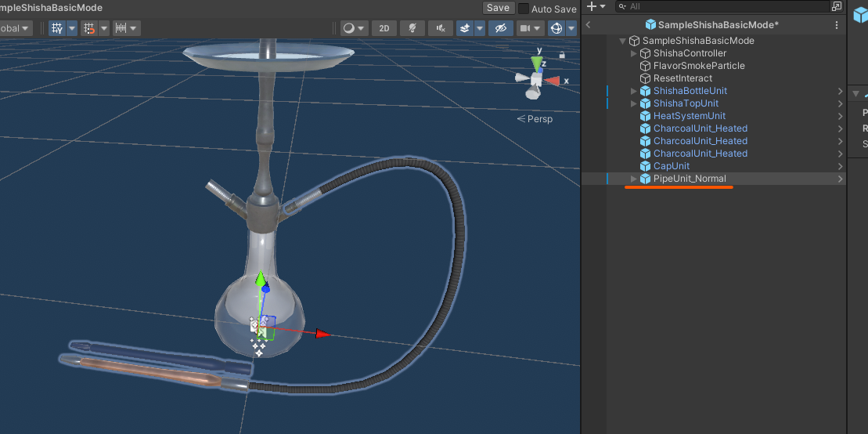This screenshot has height=434, width=868.
Task: Open ShishaBottleUnit prefab via right chevron
Action: click(840, 91)
